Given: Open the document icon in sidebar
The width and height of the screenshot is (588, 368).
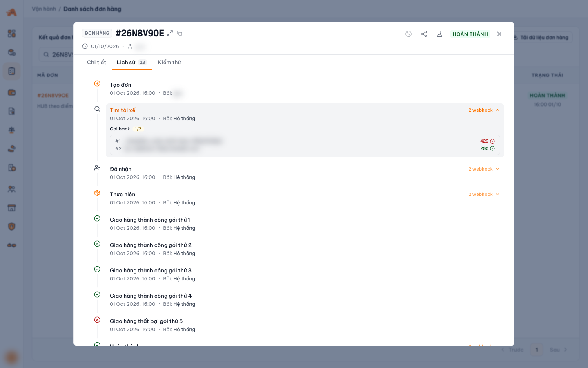Looking at the screenshot, I should coord(11,111).
